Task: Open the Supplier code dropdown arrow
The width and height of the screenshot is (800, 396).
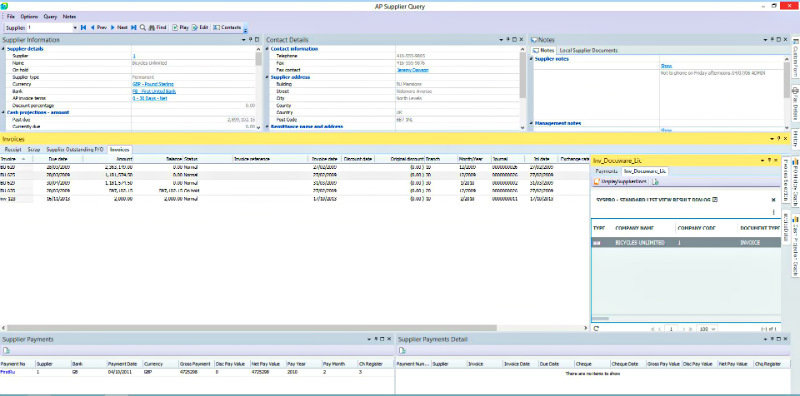Action: (x=75, y=28)
